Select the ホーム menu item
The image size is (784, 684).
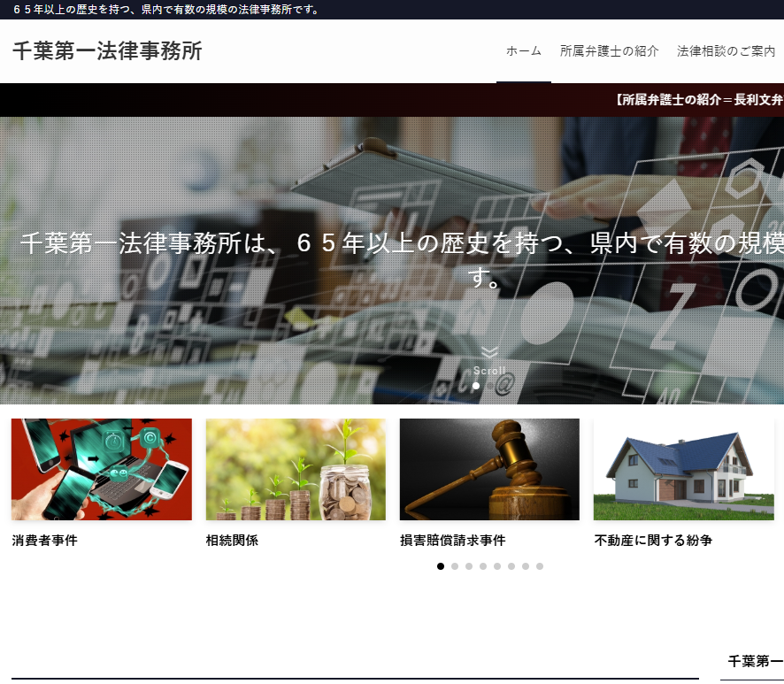pyautogui.click(x=523, y=51)
